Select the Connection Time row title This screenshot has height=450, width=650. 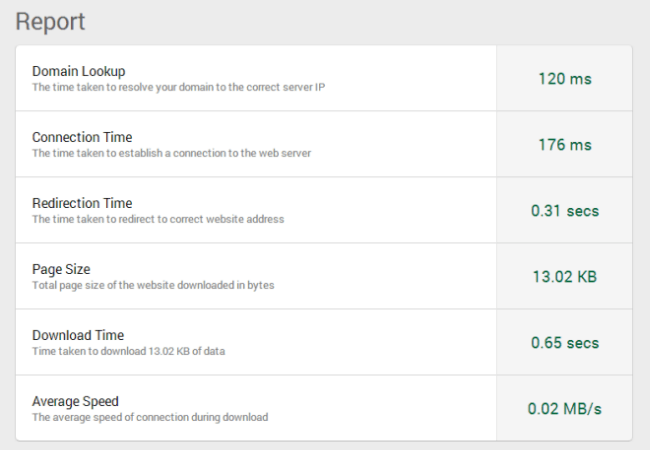(82, 137)
